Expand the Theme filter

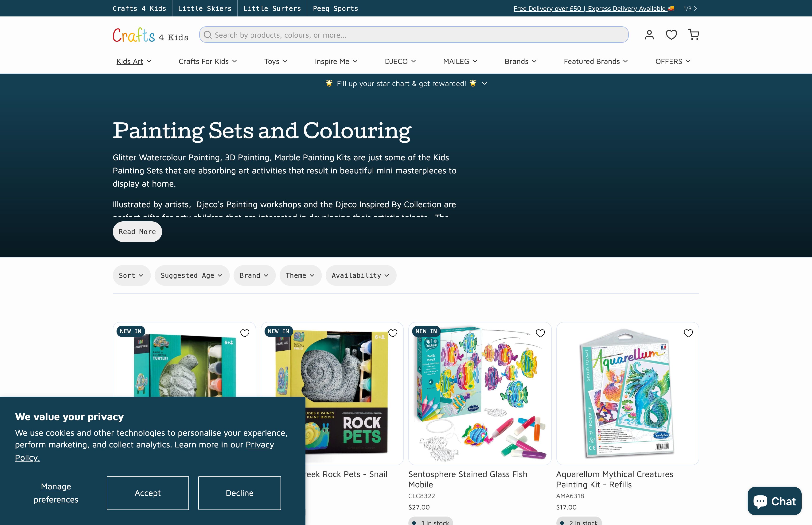pos(300,275)
